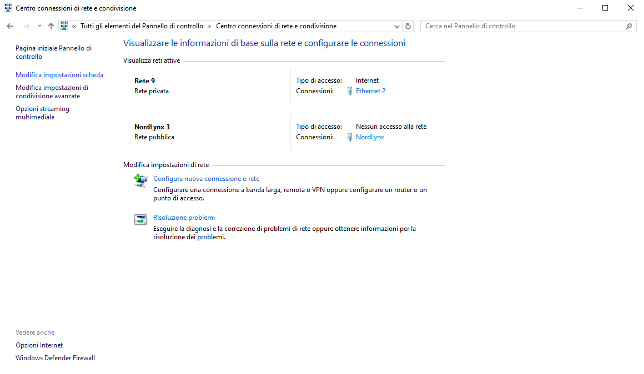Open the 'NordLynx' connection link
644x374 pixels.
(x=370, y=137)
